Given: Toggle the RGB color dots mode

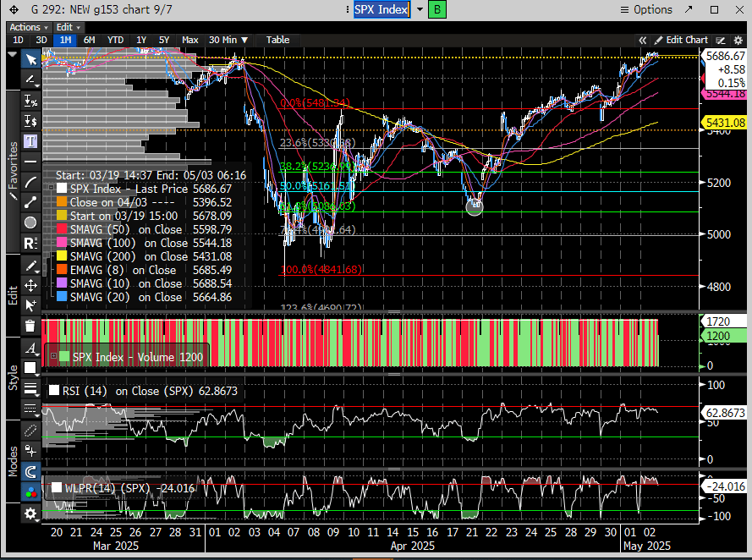Looking at the screenshot, I should tap(30, 492).
